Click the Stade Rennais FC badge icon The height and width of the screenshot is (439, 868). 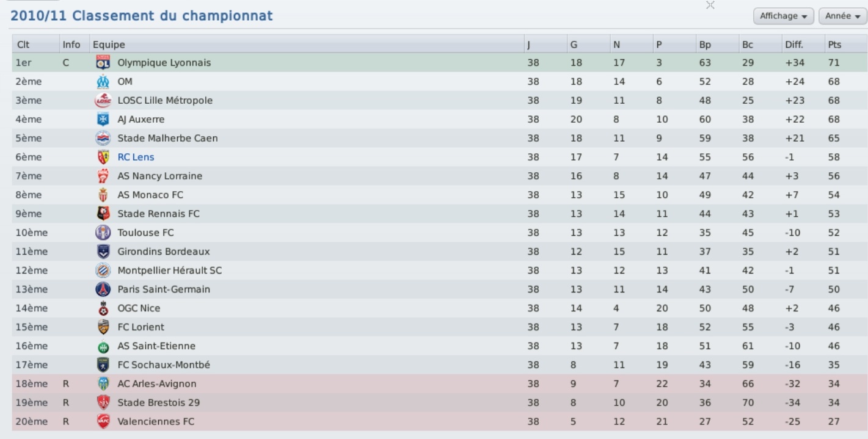tap(103, 214)
